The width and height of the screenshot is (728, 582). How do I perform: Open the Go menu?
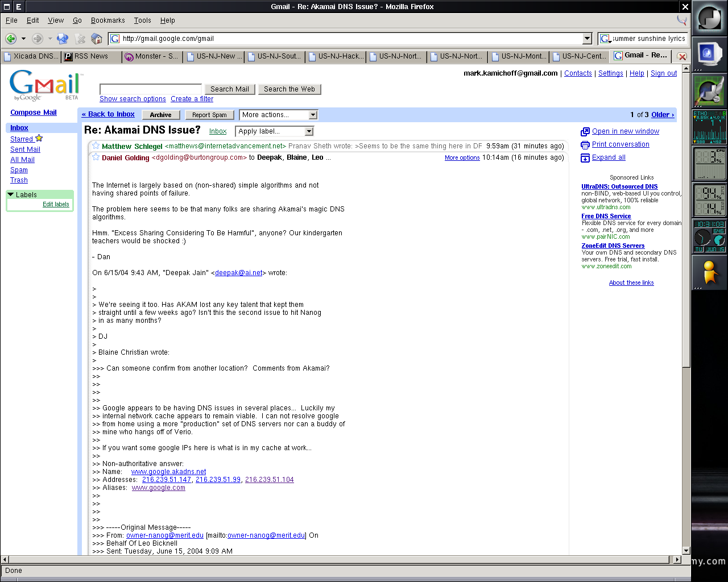point(77,20)
